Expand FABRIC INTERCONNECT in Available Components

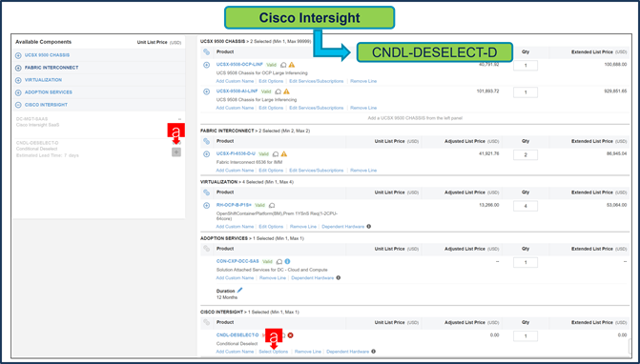click(18, 68)
